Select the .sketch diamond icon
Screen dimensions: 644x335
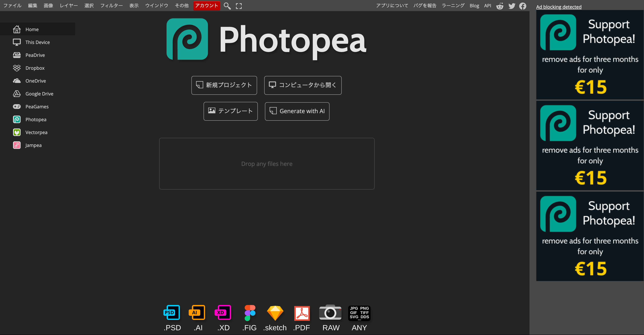tap(275, 313)
